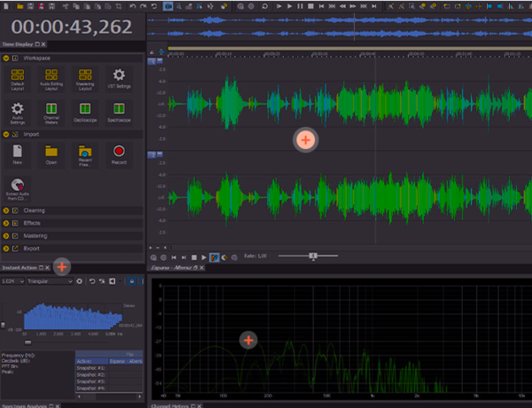Open the Triangular window type dropdown
Image resolution: width=532 pixels, height=408 pixels.
[x=50, y=281]
